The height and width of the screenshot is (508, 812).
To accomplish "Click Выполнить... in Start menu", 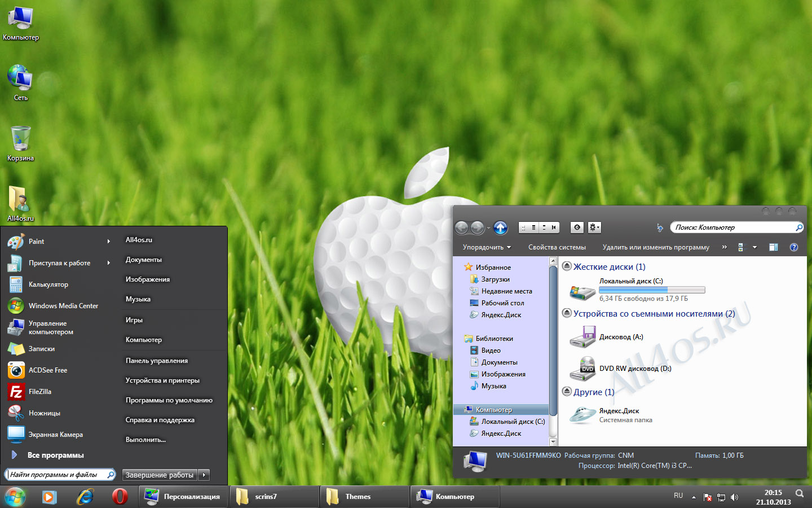I will coord(145,440).
